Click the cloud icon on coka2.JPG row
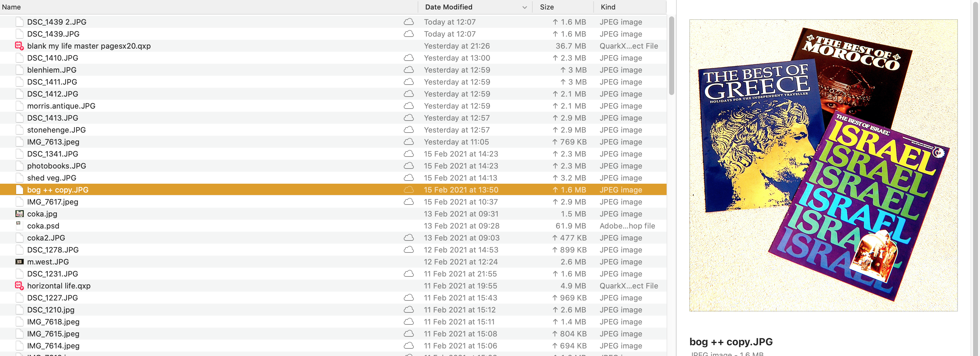 pyautogui.click(x=408, y=238)
